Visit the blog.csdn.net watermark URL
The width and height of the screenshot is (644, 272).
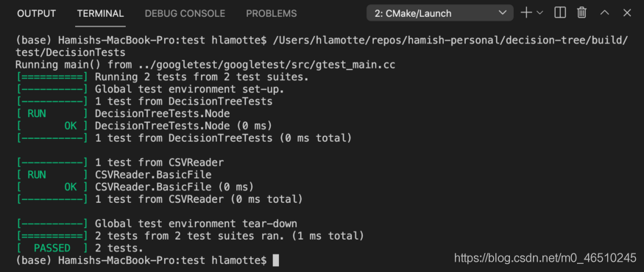pos(545,258)
